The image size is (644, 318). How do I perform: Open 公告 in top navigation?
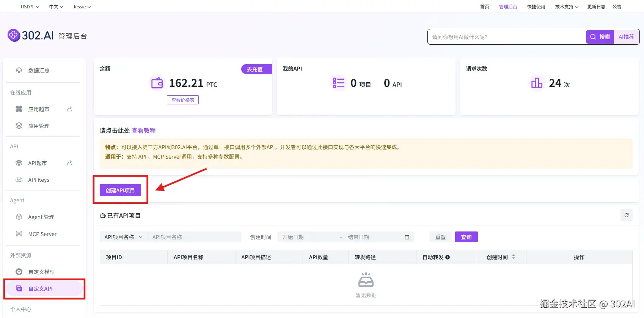(x=617, y=7)
